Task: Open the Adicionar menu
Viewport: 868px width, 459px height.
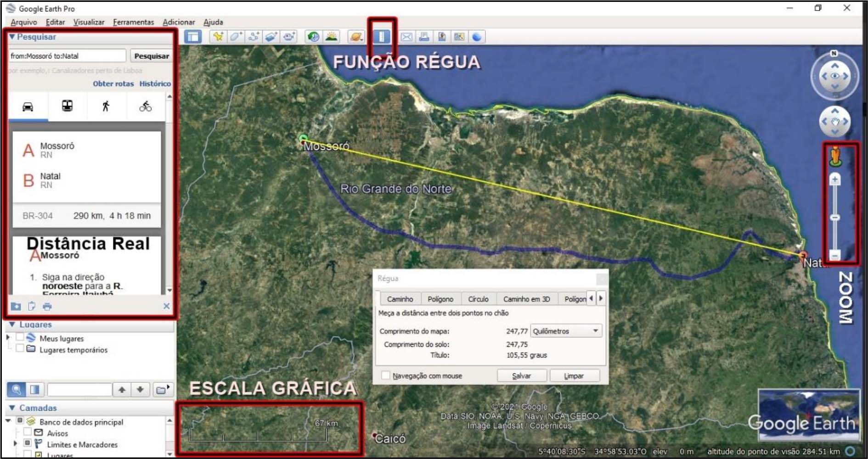Action: tap(179, 22)
